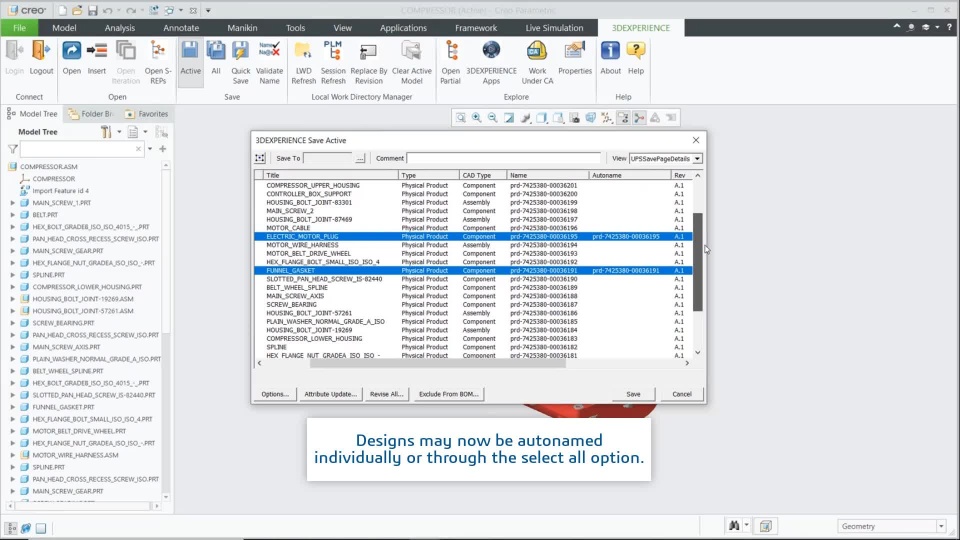This screenshot has height=540, width=960.
Task: Click the Exclude From BOM... button
Action: click(x=448, y=394)
